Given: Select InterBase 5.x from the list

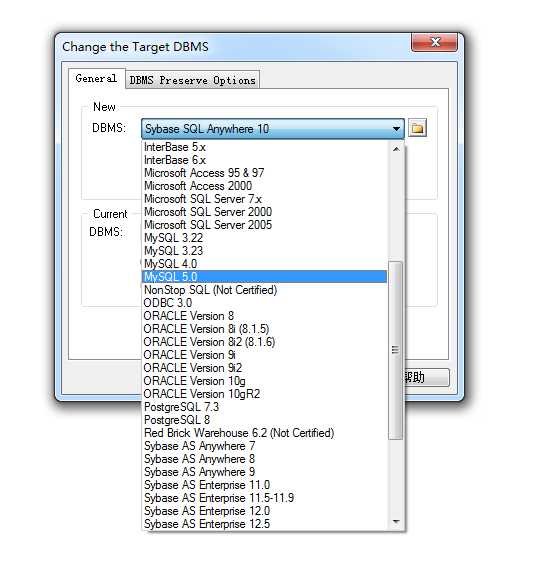Looking at the screenshot, I should [x=265, y=147].
